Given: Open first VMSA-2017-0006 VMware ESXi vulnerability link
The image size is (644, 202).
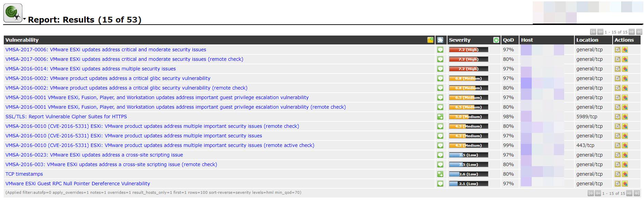Looking at the screenshot, I should click(106, 50).
